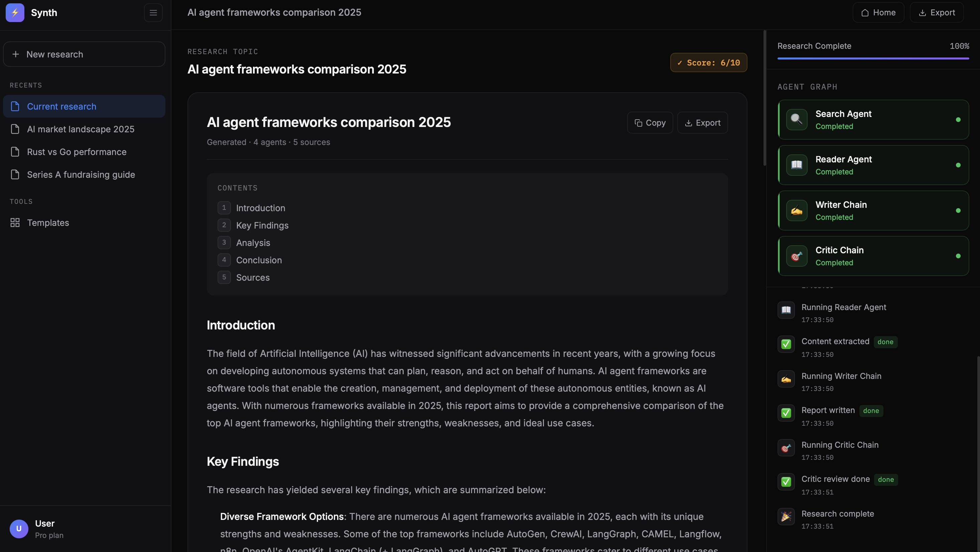Click the document icon next to Current research
The image size is (980, 552).
[15, 106]
